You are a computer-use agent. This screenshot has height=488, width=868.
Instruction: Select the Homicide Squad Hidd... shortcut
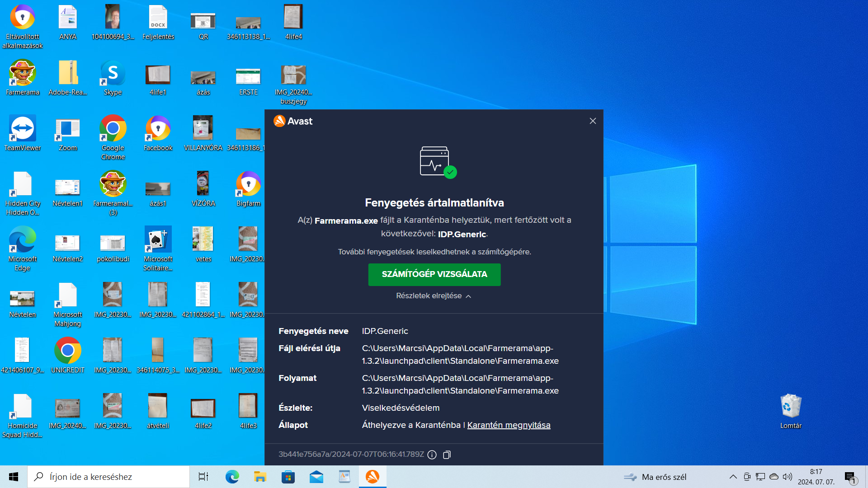click(23, 416)
